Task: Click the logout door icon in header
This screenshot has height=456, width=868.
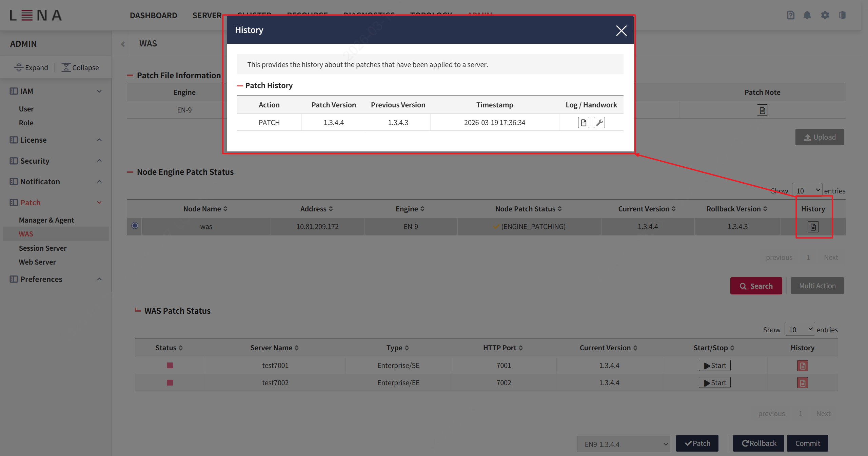Action: [x=842, y=15]
